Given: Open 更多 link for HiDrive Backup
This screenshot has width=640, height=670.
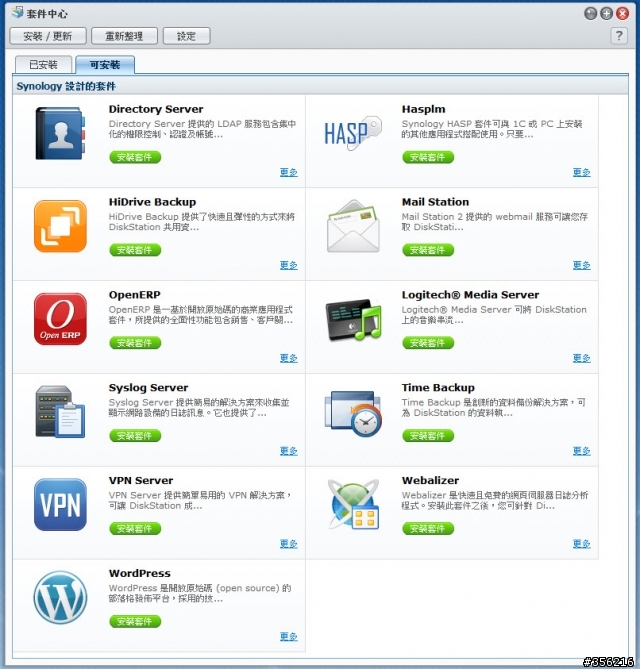Looking at the screenshot, I should coord(289,265).
